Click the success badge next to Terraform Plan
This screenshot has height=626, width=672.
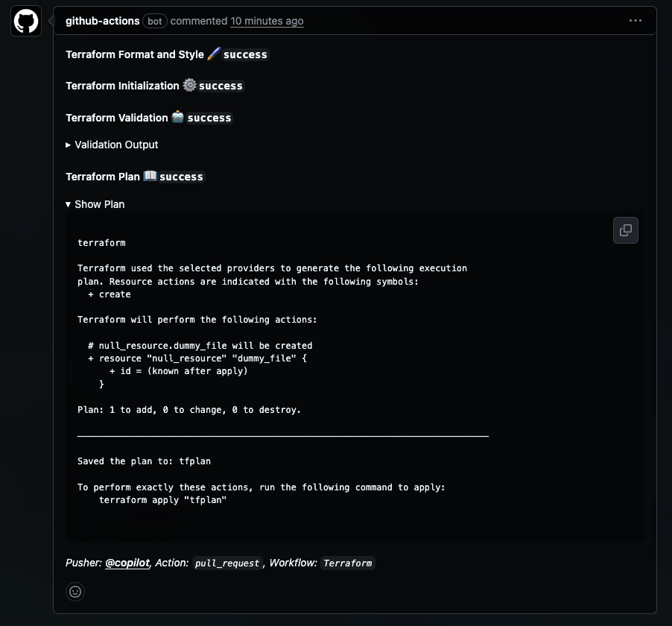(182, 177)
